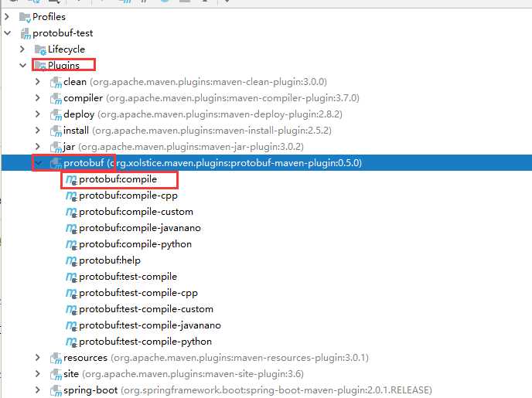
Task: Click the resources plugin icon
Action: tap(56, 359)
